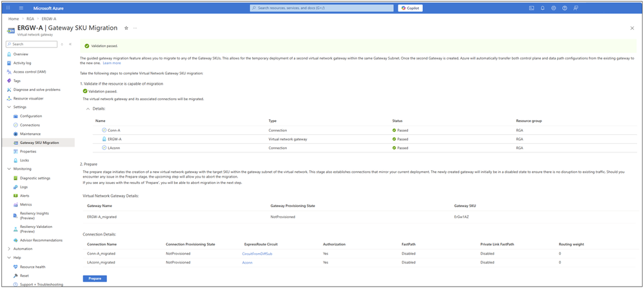This screenshot has height=288, width=644.
Task: Open Resource health under Help
Action: pos(32,267)
